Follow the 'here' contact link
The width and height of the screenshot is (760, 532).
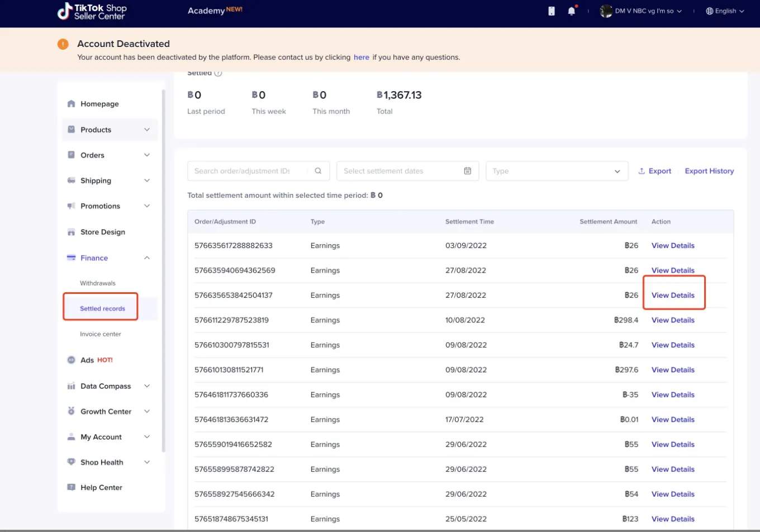(362, 57)
